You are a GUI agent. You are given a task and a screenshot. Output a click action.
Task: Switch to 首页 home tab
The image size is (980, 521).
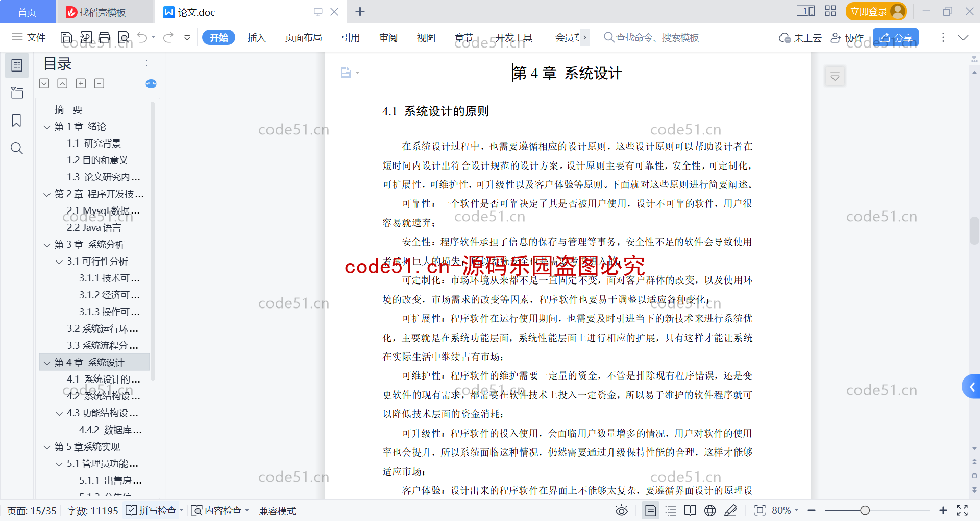[x=27, y=12]
